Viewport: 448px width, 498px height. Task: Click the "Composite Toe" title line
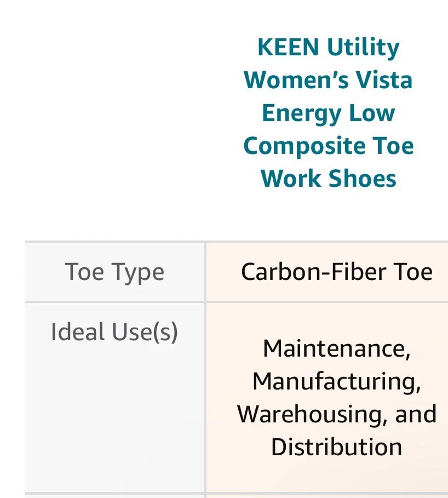pos(328,146)
